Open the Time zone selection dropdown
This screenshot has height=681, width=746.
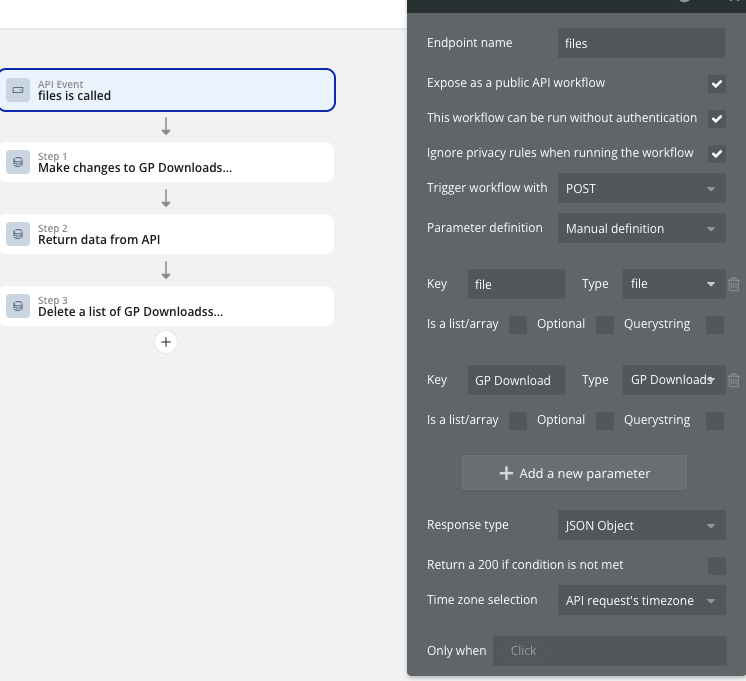(641, 600)
